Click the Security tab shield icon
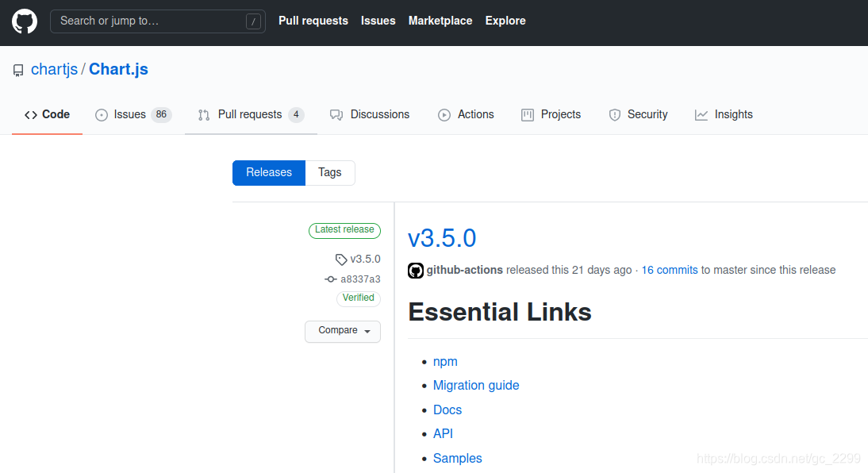868x473 pixels. [614, 114]
